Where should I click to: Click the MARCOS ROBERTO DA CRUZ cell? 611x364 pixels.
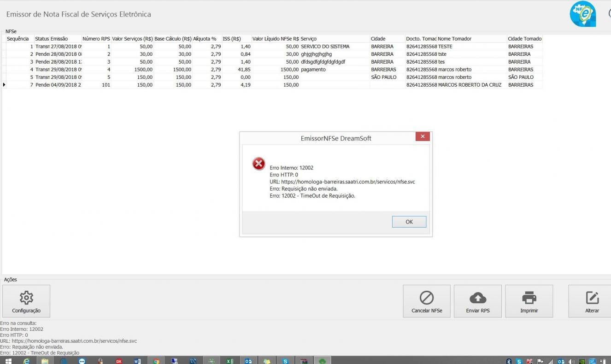(x=471, y=85)
